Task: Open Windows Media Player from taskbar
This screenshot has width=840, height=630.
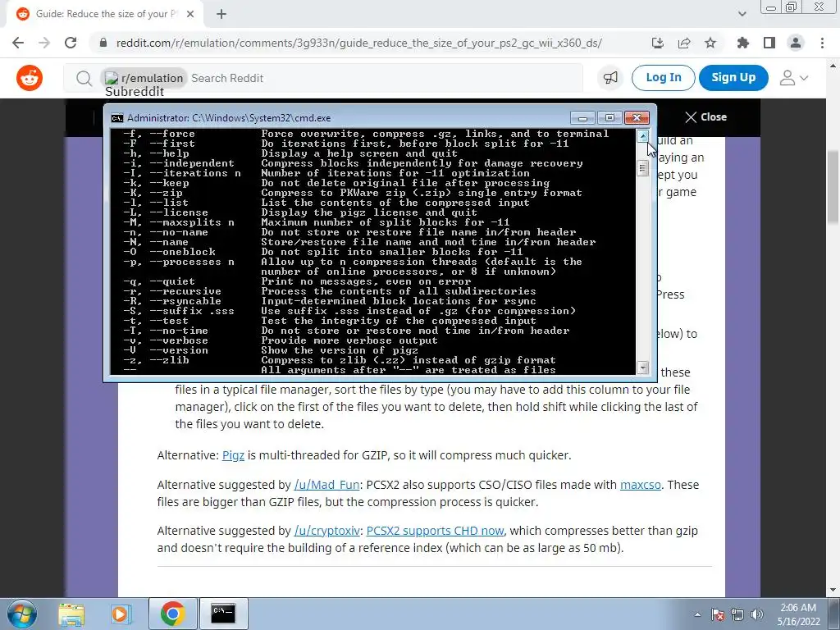Action: pyautogui.click(x=120, y=614)
